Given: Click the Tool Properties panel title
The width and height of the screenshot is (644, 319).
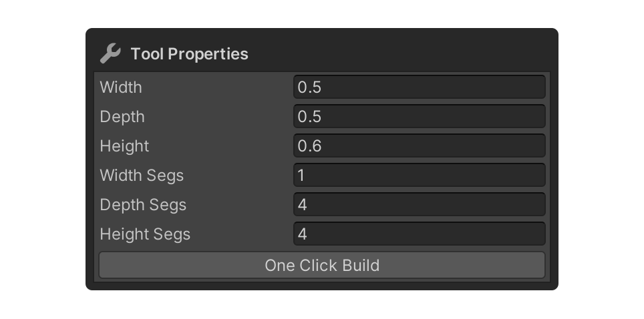Looking at the screenshot, I should coord(189,54).
